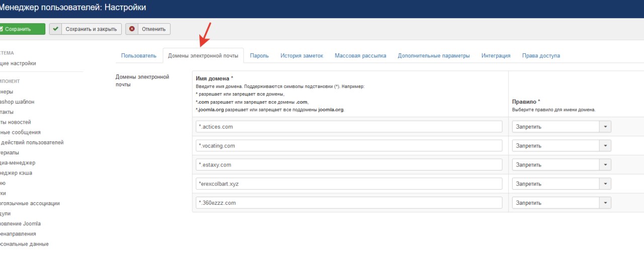644x253 pixels.
Task: Edit the *.360ezzz.com domain field
Action: pos(349,203)
